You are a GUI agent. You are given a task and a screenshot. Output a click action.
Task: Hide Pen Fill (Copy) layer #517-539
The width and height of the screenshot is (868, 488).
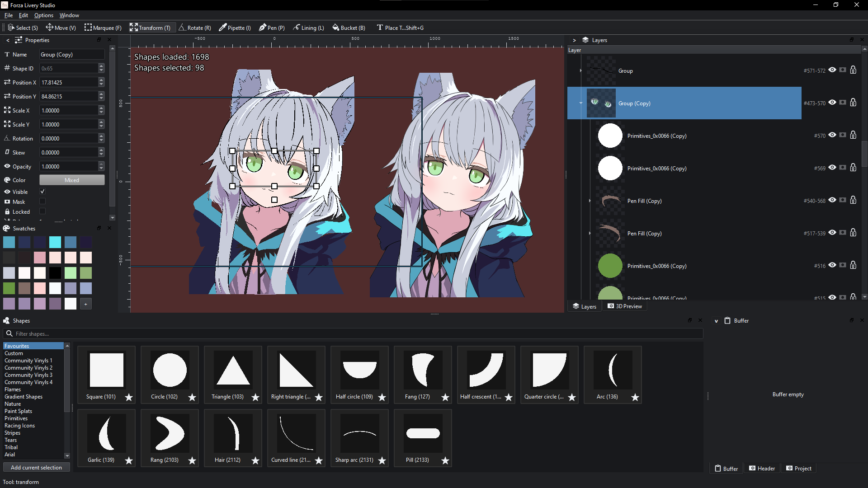pos(832,233)
